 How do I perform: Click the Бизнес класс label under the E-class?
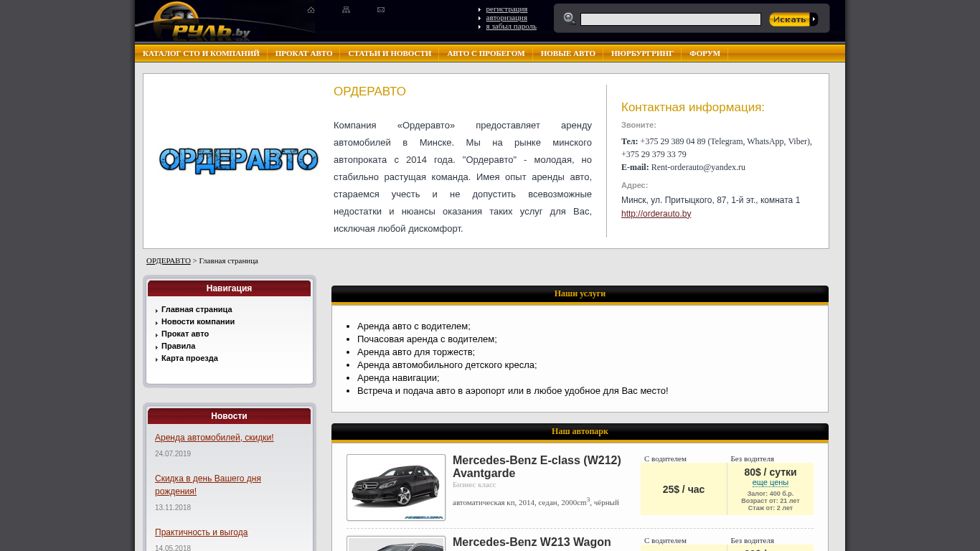474,485
